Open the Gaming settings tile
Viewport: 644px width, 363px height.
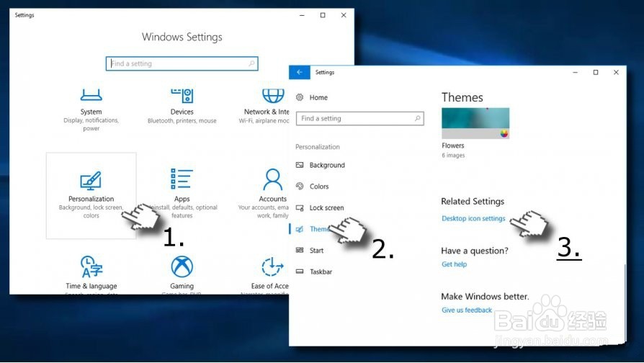point(182,274)
